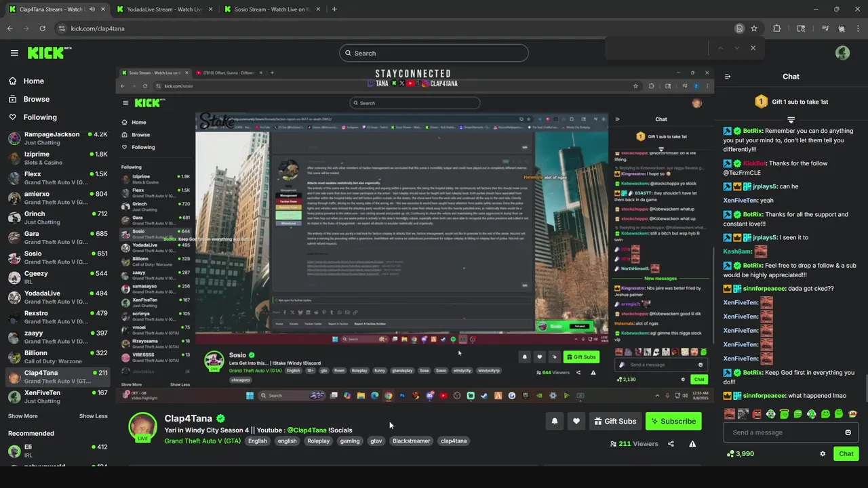Jump to previous find result
This screenshot has height=488, width=868.
720,47
